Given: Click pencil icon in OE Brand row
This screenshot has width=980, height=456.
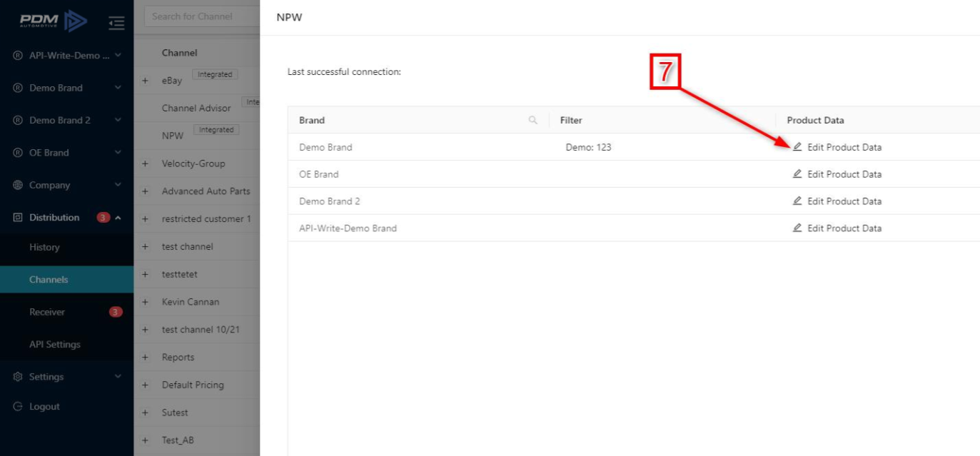Looking at the screenshot, I should [797, 174].
